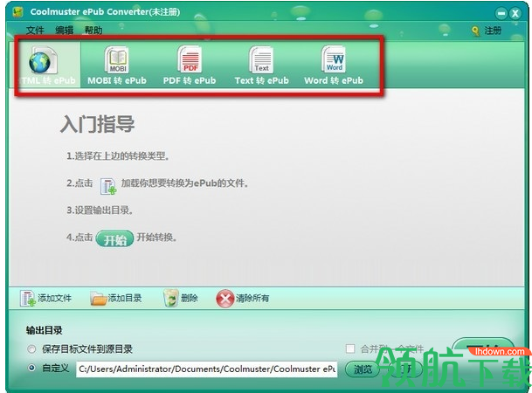This screenshot has width=532, height=393.
Task: Click the guide text 3.设置输出目录。
Action: click(x=100, y=210)
